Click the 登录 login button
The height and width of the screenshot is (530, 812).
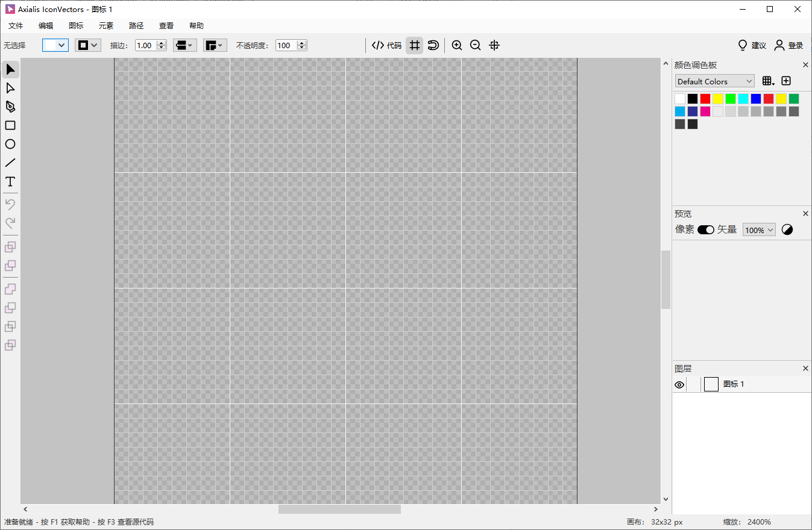788,45
